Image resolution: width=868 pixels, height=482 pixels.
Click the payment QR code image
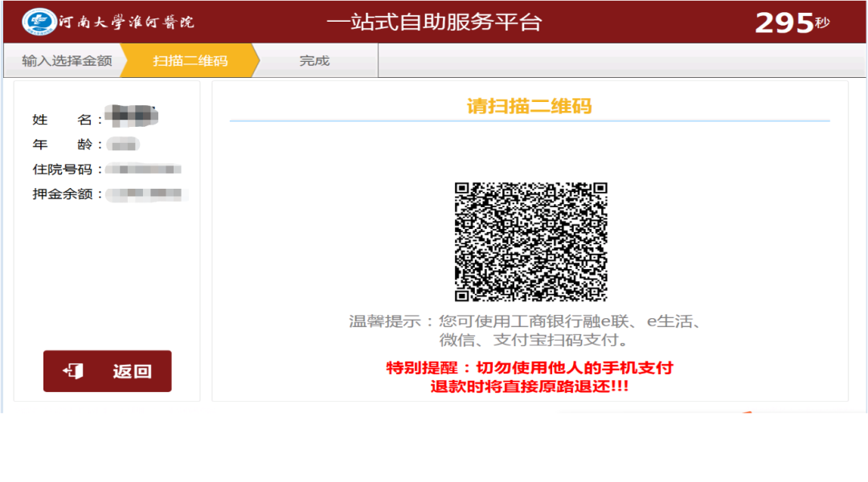[x=531, y=242]
